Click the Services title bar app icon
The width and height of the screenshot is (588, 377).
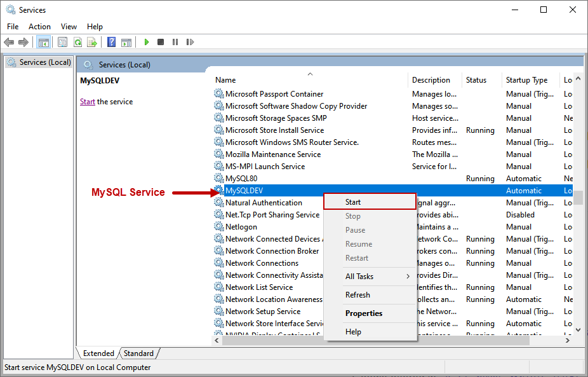pyautogui.click(x=11, y=10)
